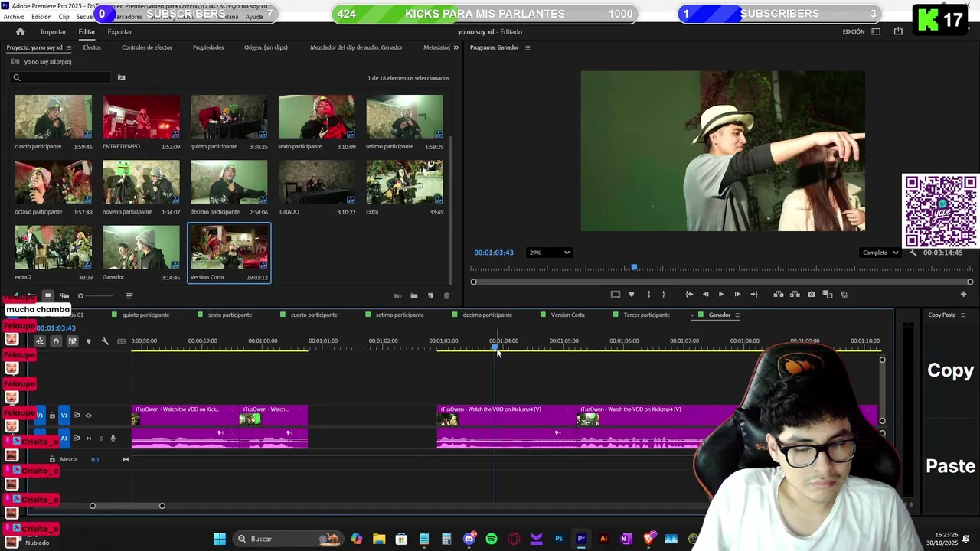Open Program monitor settings wrench
Viewport: 980px width, 551px height.
(x=913, y=253)
